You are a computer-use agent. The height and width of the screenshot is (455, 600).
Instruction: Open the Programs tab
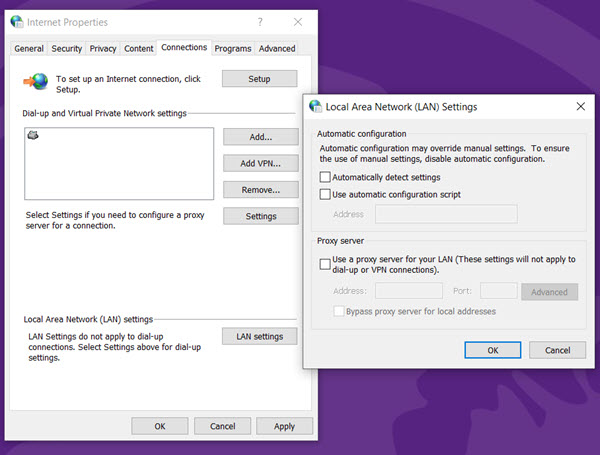233,48
